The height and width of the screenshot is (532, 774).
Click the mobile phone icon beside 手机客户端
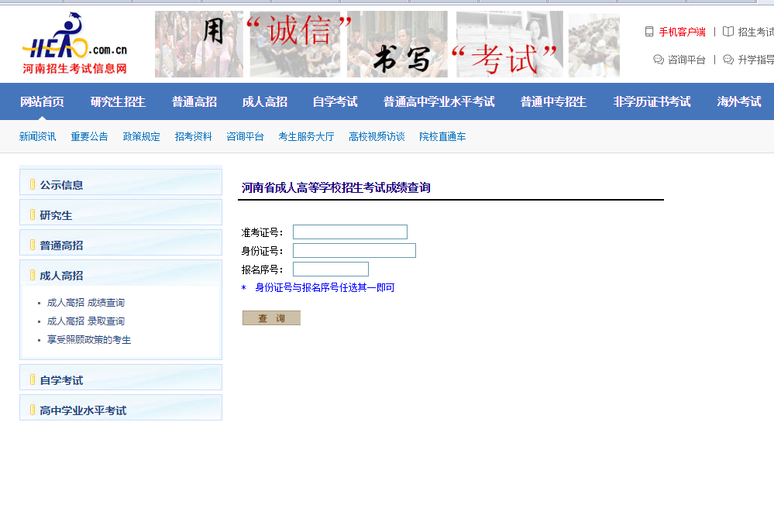pyautogui.click(x=649, y=32)
